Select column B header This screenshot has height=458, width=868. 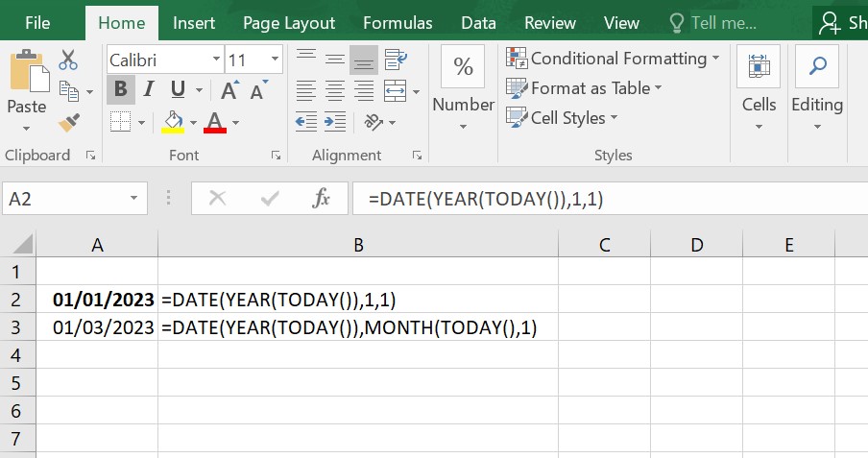tap(358, 244)
